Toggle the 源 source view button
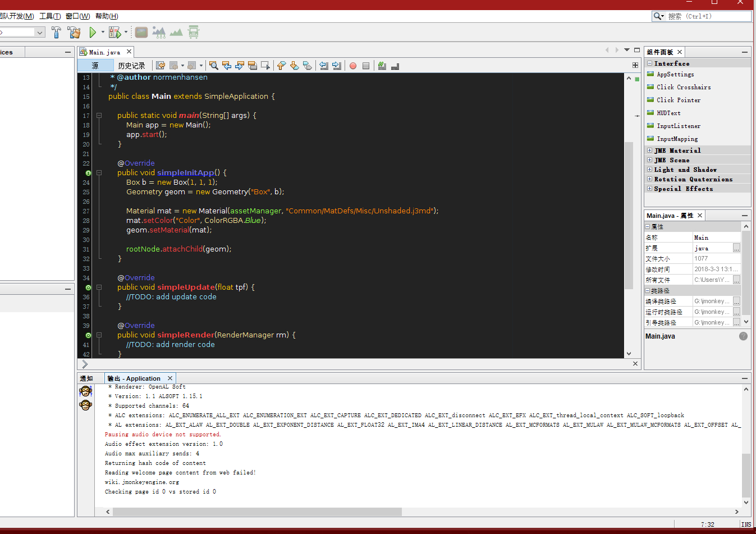This screenshot has width=756, height=534. pos(95,66)
